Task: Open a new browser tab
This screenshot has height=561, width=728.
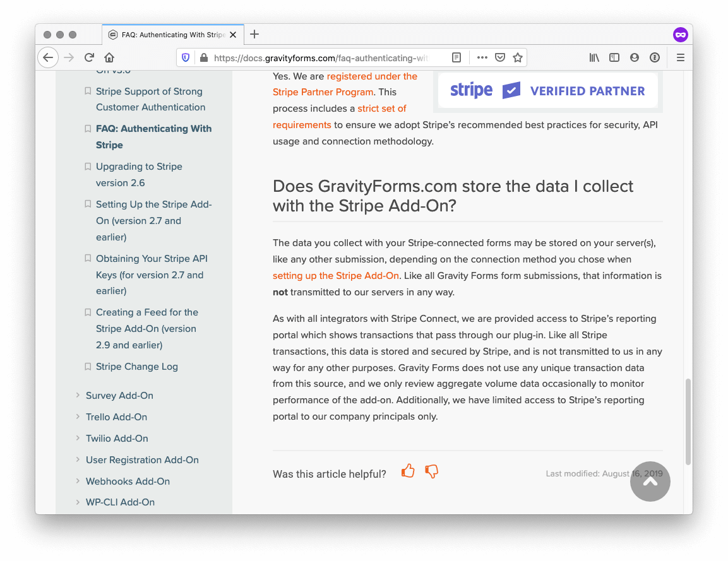Action: 254,35
